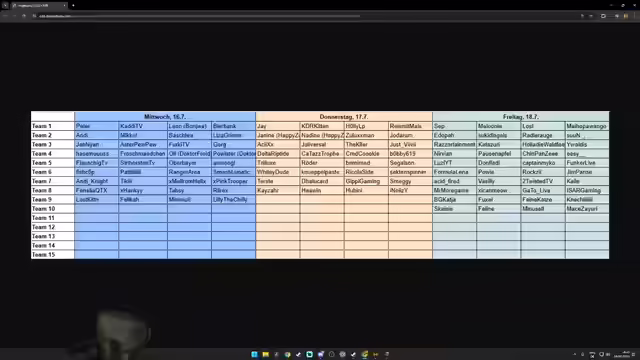This screenshot has height=360, width=640.
Task: Reload the page in the browser
Action: tap(24, 16)
